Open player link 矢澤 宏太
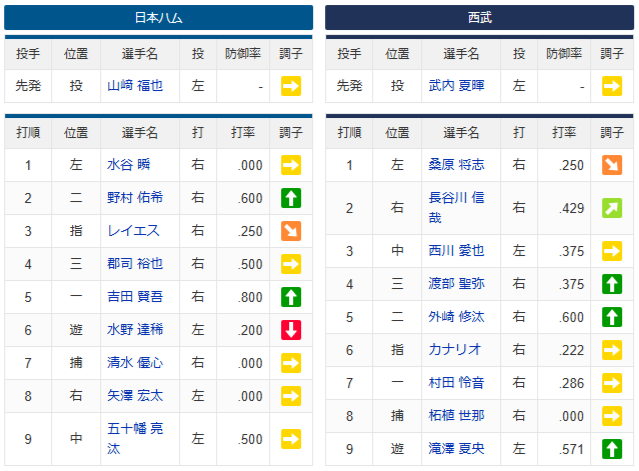 (x=135, y=396)
